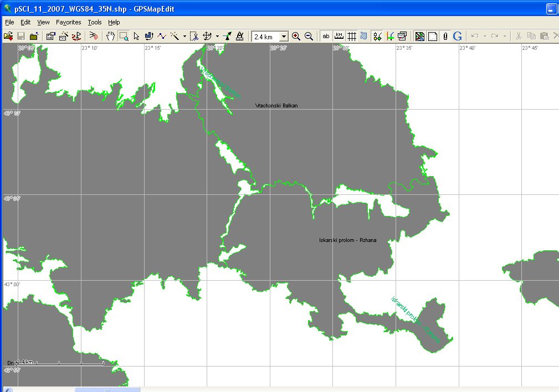Toggle the coordinate grid lines button
559x392 pixels.
pyautogui.click(x=351, y=36)
